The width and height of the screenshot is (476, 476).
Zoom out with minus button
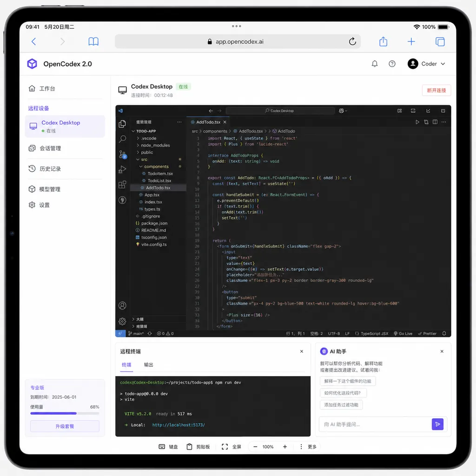point(255,447)
